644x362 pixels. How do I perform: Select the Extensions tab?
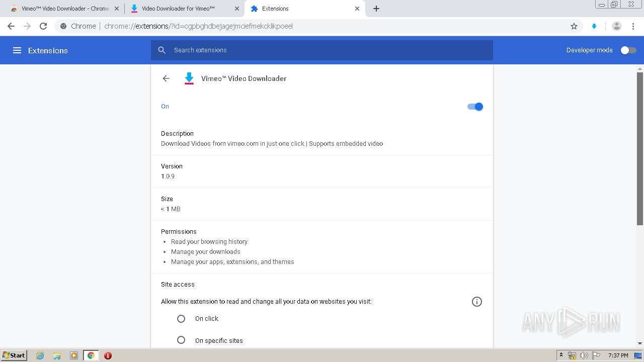tap(305, 9)
